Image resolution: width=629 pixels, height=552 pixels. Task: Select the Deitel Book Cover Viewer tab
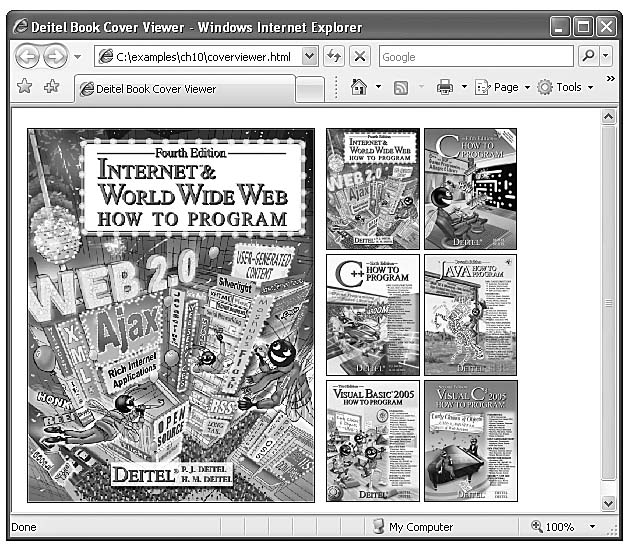(185, 89)
